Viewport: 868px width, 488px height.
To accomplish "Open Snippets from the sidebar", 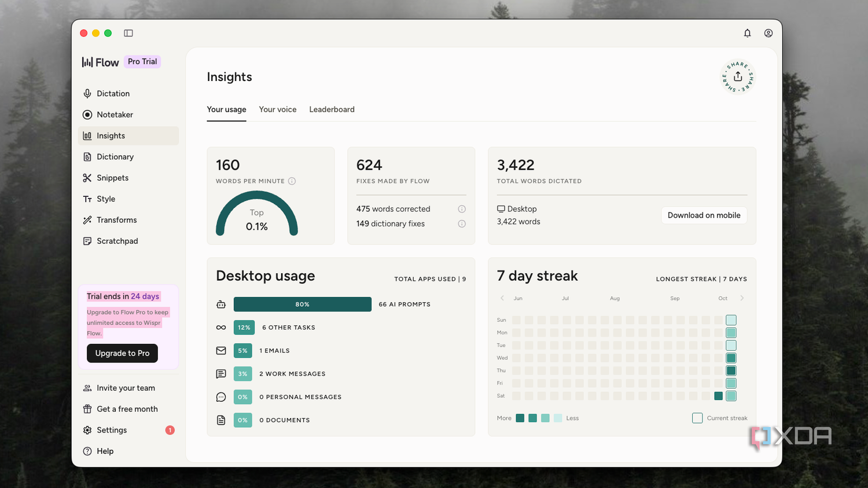I will 128,178.
